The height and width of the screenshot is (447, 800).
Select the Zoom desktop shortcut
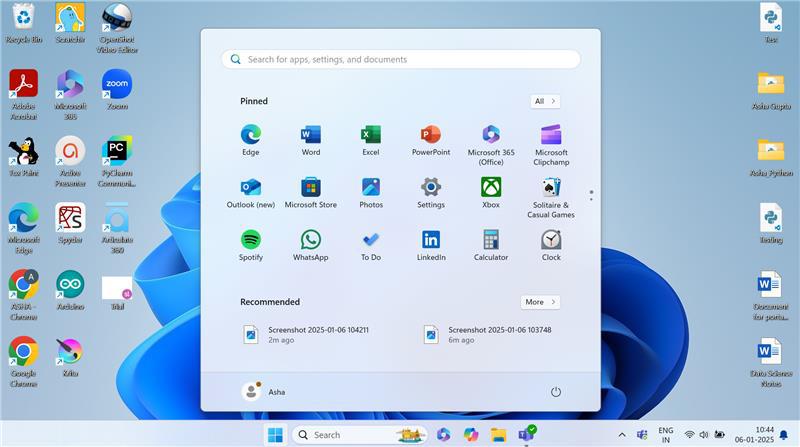coord(117,90)
